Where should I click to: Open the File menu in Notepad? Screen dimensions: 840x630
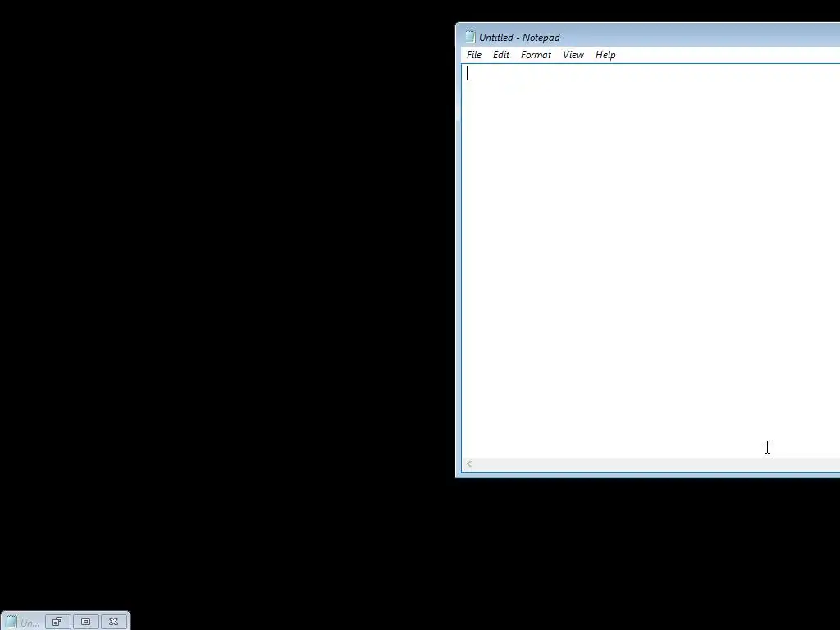pos(474,55)
